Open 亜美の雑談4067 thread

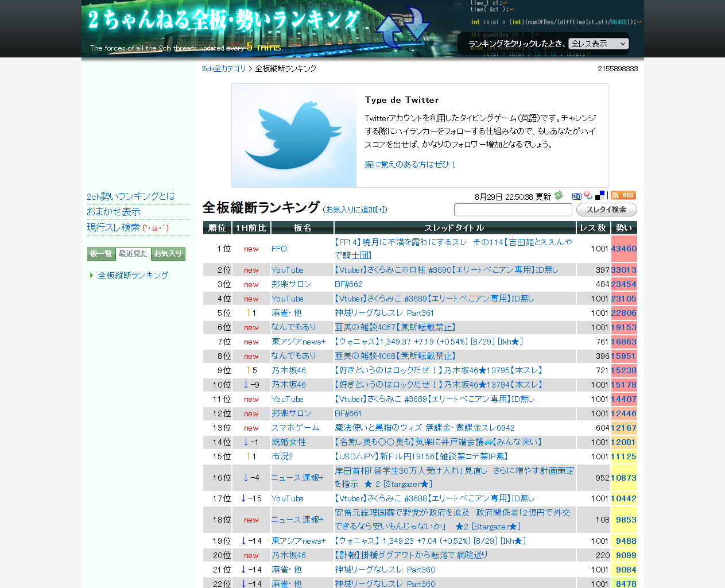tap(395, 327)
